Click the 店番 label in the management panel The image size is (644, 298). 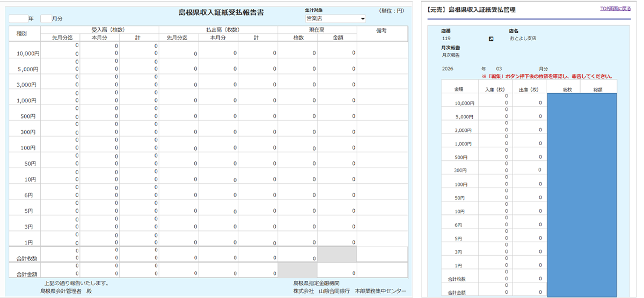pyautogui.click(x=447, y=31)
